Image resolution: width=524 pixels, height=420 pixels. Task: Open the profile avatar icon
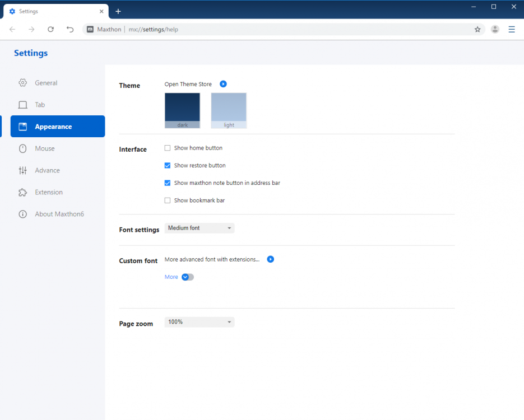pos(495,29)
